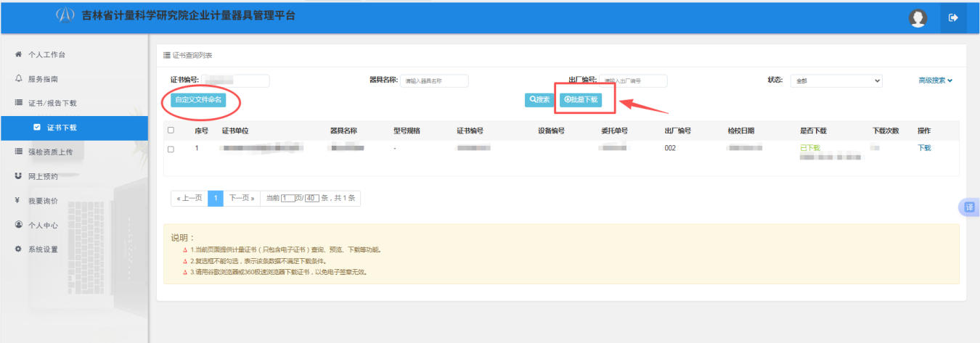Go to next page with 下一页
This screenshot has width=980, height=343.
click(x=242, y=198)
